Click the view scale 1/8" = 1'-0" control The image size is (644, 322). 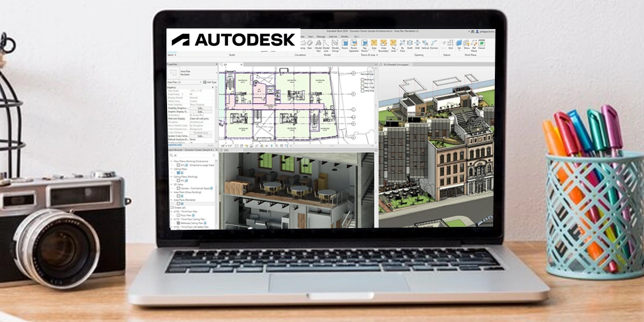click(x=227, y=146)
